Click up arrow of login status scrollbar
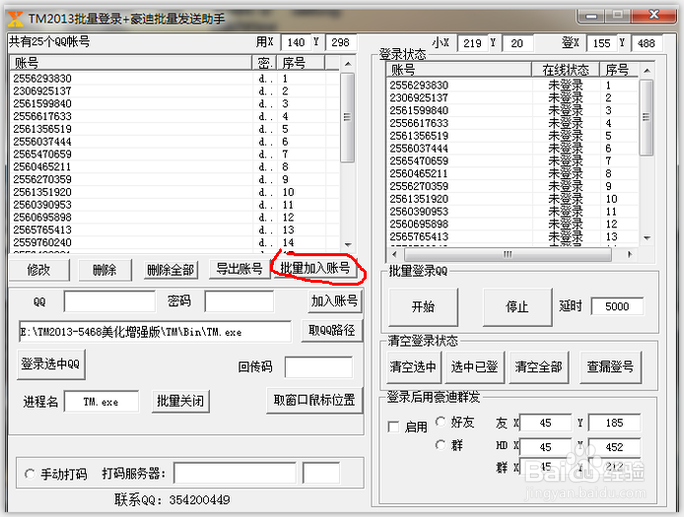 647,70
